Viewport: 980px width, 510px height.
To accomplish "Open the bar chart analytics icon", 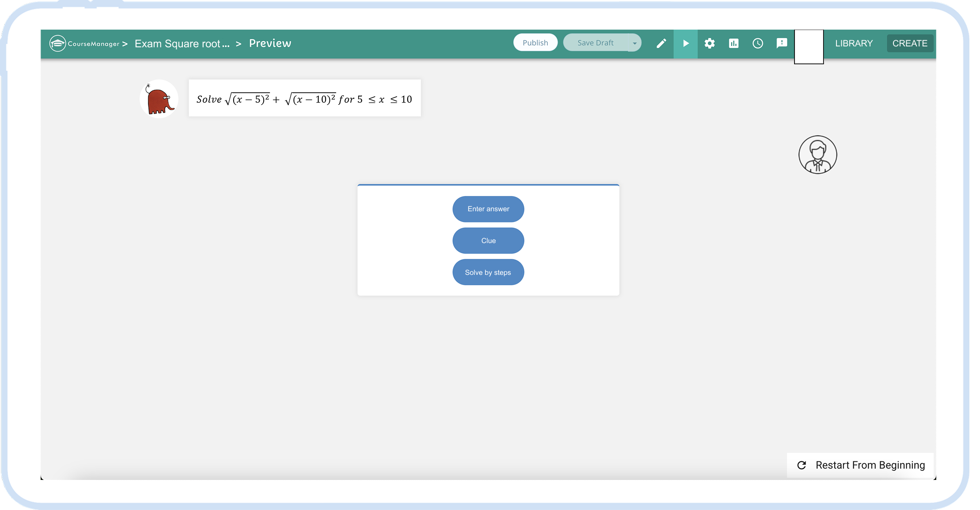I will pos(734,43).
